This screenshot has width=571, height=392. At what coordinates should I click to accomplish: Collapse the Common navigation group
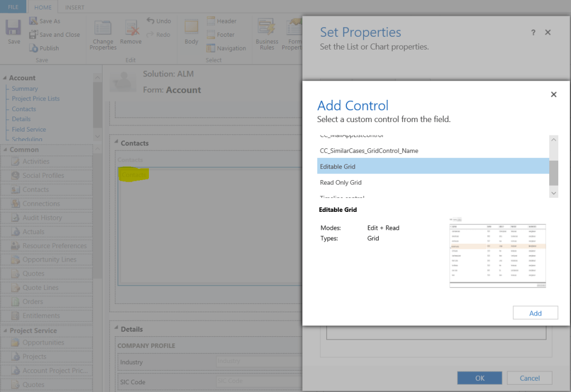[x=5, y=149]
